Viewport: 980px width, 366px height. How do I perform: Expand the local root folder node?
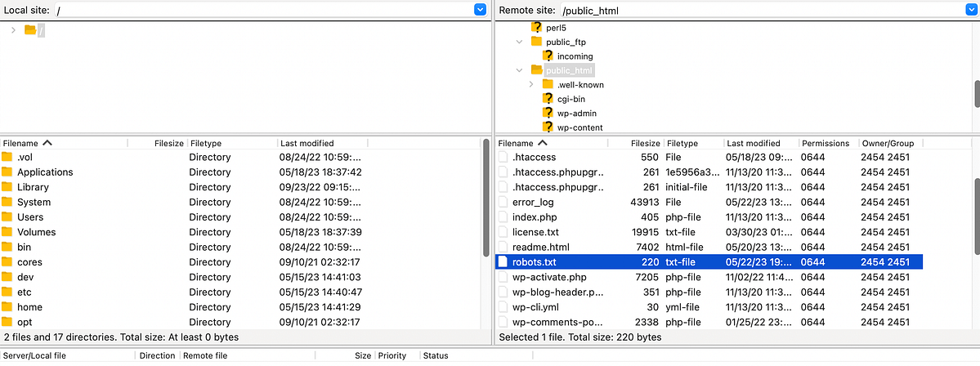point(13,30)
